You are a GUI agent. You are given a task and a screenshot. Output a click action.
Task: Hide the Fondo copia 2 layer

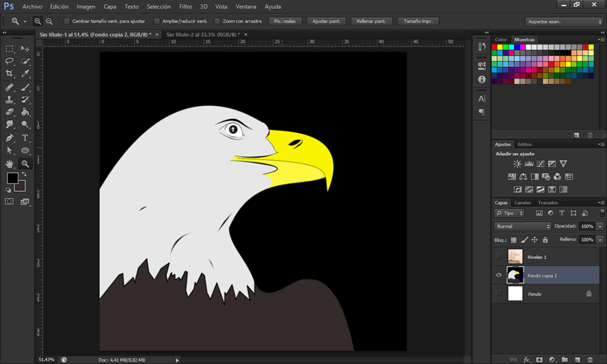(498, 275)
